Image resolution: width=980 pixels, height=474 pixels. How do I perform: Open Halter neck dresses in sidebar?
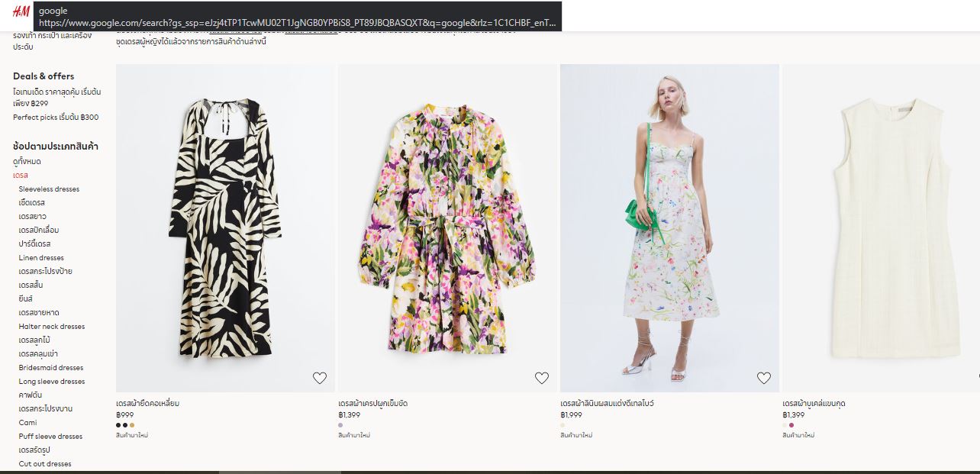[52, 327]
